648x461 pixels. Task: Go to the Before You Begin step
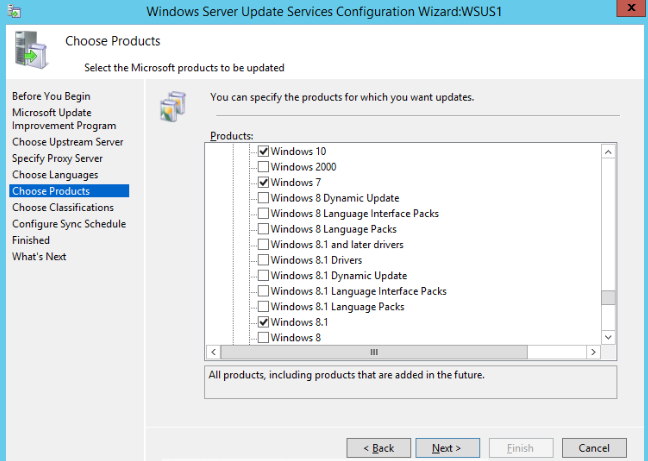tap(51, 96)
